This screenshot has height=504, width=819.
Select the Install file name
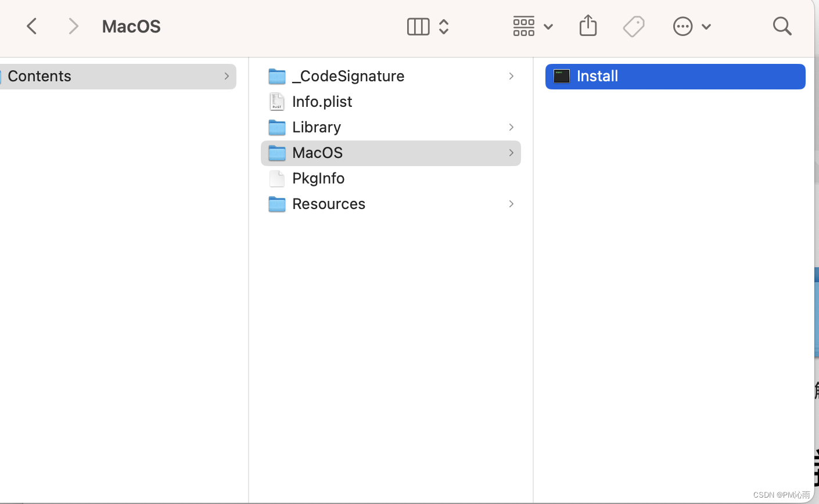pyautogui.click(x=597, y=76)
